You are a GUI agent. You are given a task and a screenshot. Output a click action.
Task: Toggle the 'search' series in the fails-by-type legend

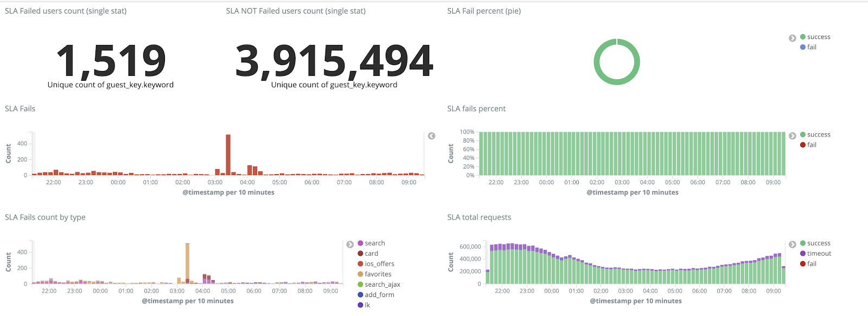pyautogui.click(x=374, y=243)
